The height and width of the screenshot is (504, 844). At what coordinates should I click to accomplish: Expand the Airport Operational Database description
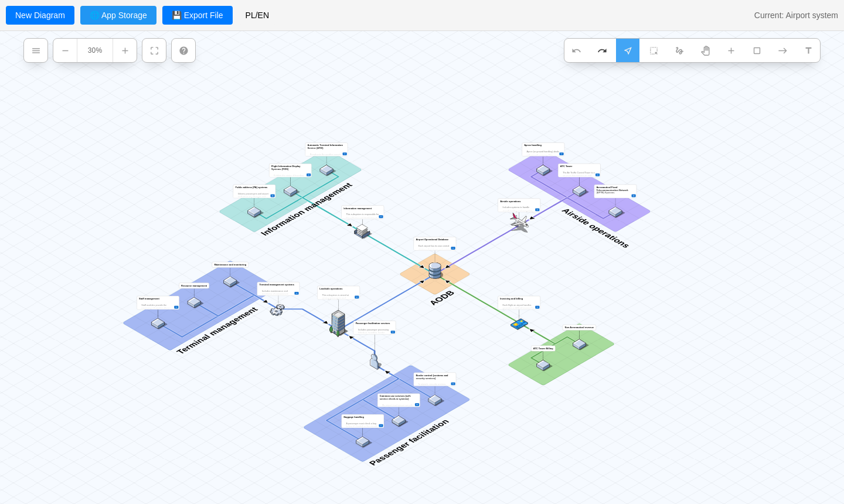453,248
